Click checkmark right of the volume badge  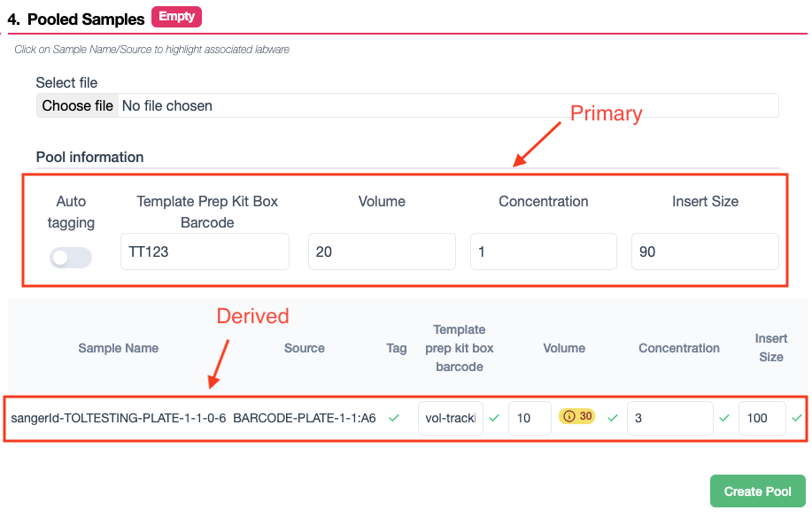(x=612, y=417)
